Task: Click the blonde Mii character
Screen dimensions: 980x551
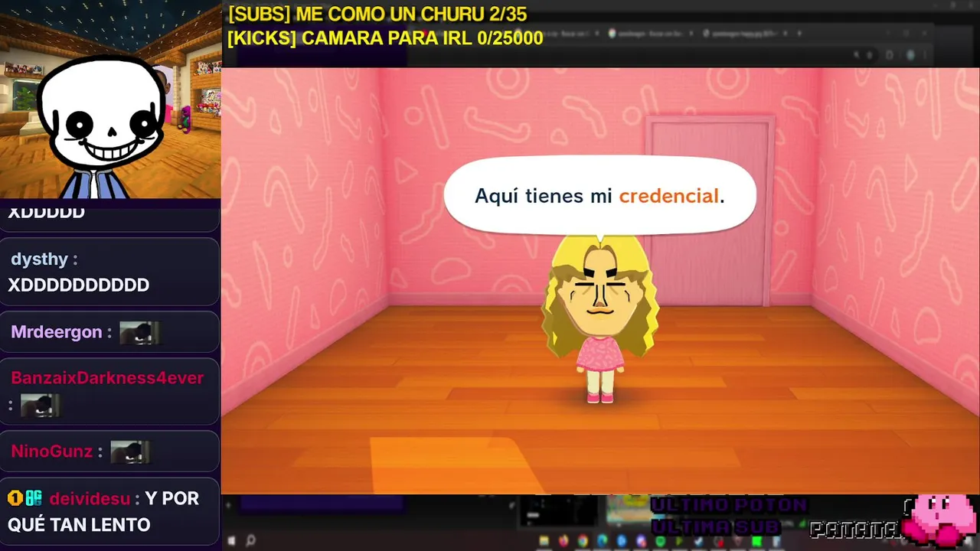Action: pos(601,320)
